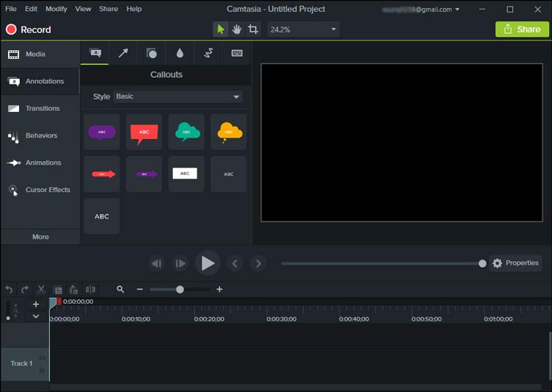
Task: Click the timeline zoom slider handle
Action: 180,290
